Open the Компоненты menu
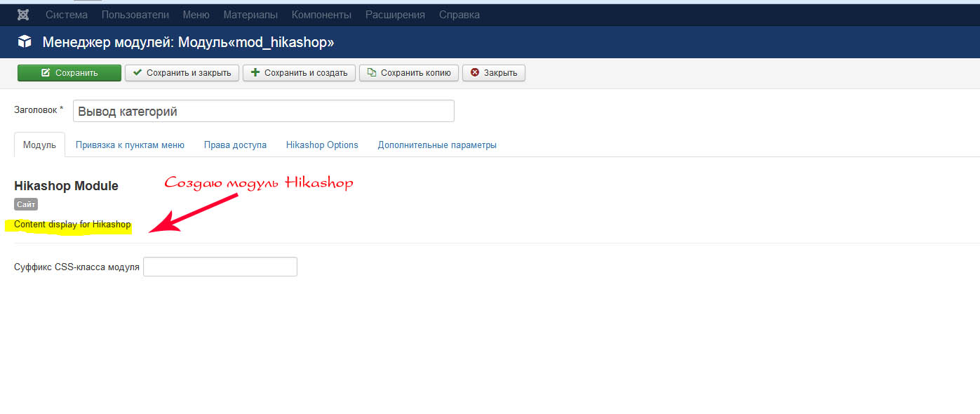Screen dimensions: 980x414 321,15
